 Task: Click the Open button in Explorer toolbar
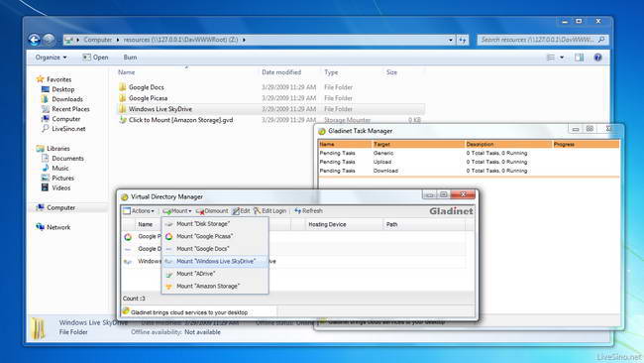[x=95, y=58]
